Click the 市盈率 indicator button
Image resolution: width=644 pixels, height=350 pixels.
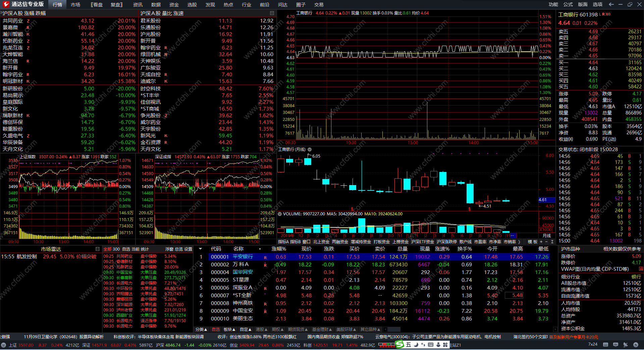pyautogui.click(x=481, y=242)
